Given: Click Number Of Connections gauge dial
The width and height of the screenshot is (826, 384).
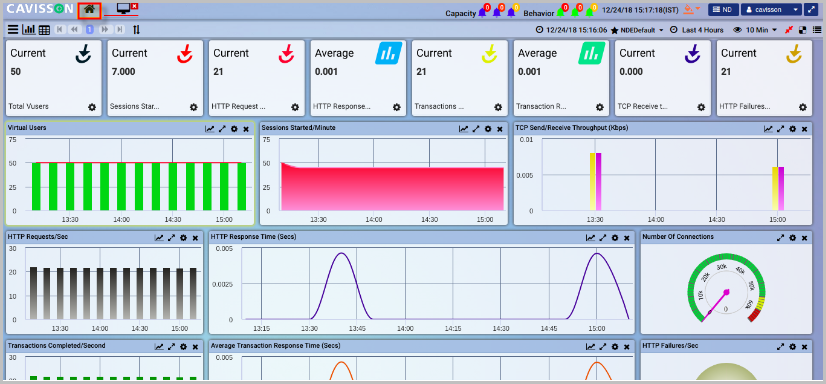Looking at the screenshot, I should (726, 289).
